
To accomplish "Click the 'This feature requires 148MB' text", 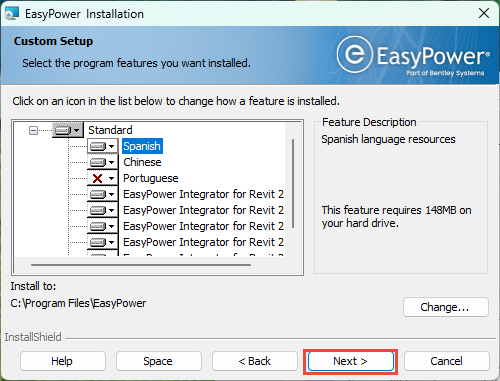I will click(396, 217).
